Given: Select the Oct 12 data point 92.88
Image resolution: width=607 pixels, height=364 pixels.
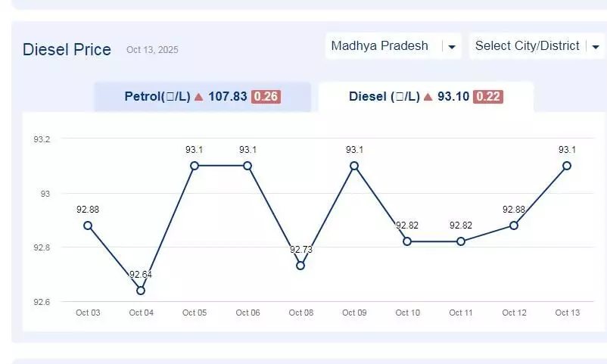Looking at the screenshot, I should (514, 226).
